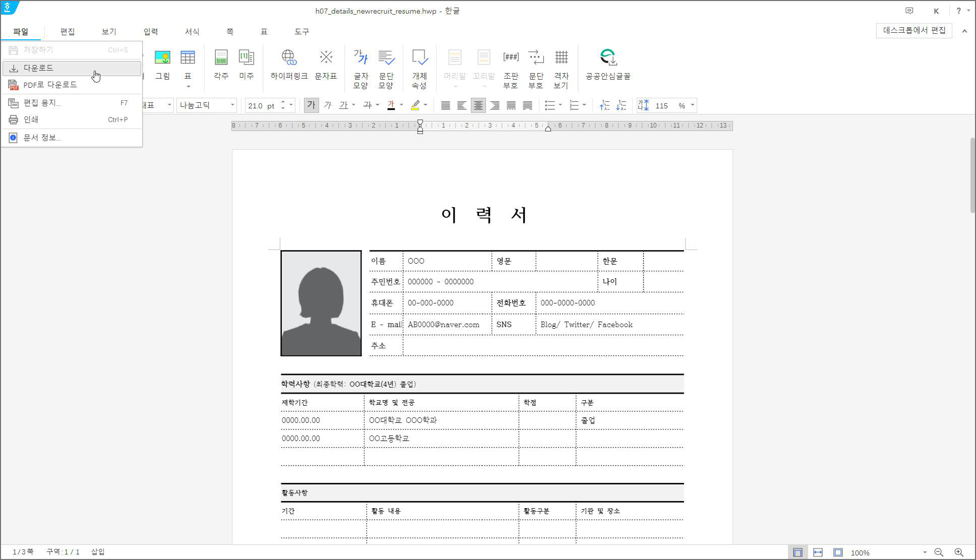Open the 서식 format tab
Viewport: 976px width, 560px height.
[192, 31]
